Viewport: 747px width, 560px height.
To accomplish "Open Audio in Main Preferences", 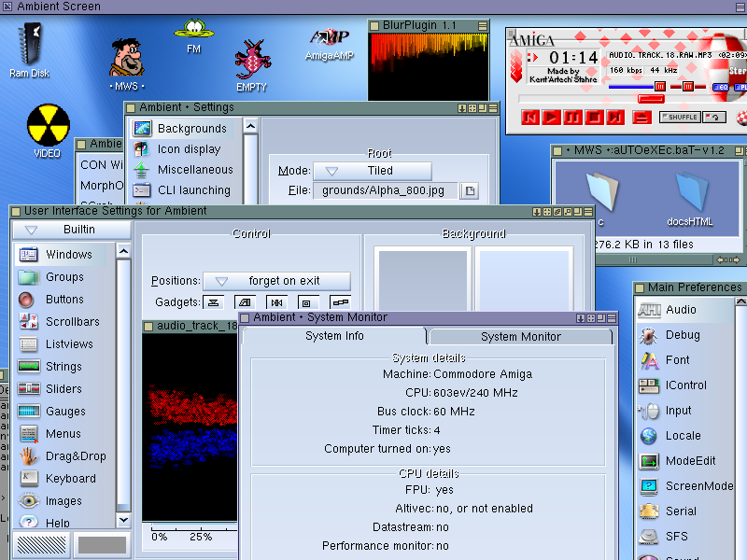I will click(685, 310).
